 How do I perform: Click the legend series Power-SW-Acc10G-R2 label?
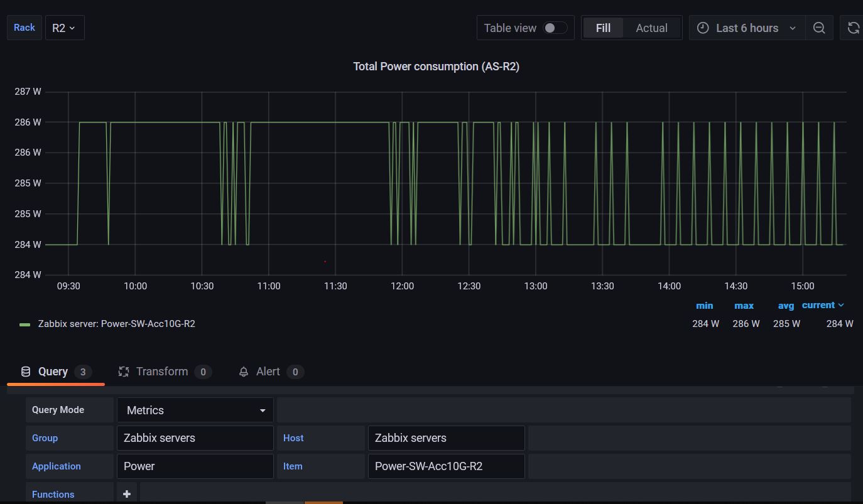coord(116,324)
